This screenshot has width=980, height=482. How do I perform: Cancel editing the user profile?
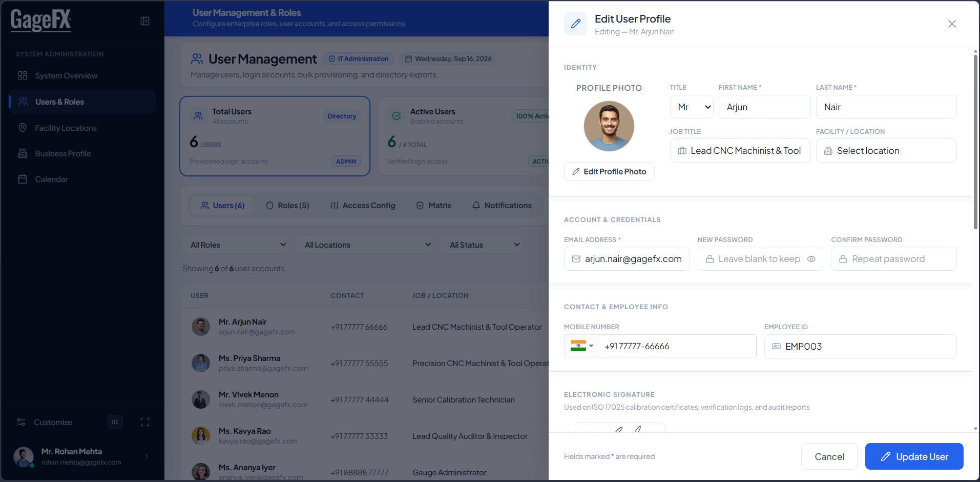(x=829, y=456)
